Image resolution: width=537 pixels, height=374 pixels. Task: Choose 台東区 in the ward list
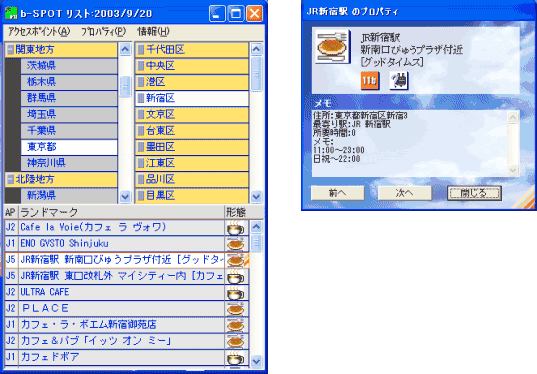point(192,130)
